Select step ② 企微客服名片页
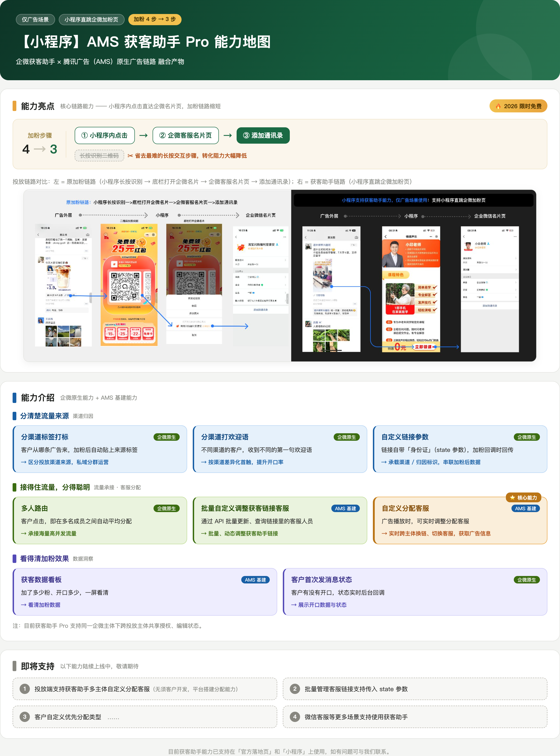560x756 pixels. pyautogui.click(x=185, y=135)
